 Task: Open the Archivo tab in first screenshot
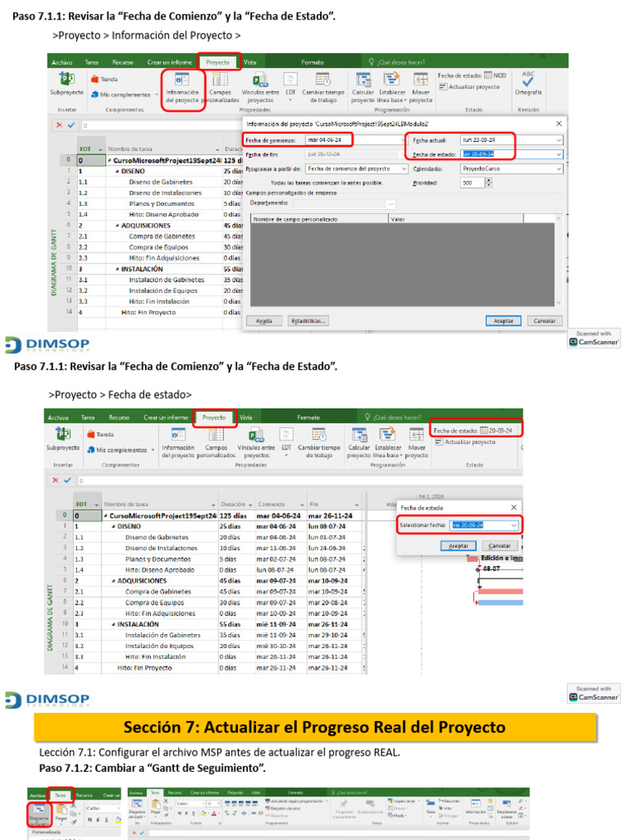pos(62,62)
